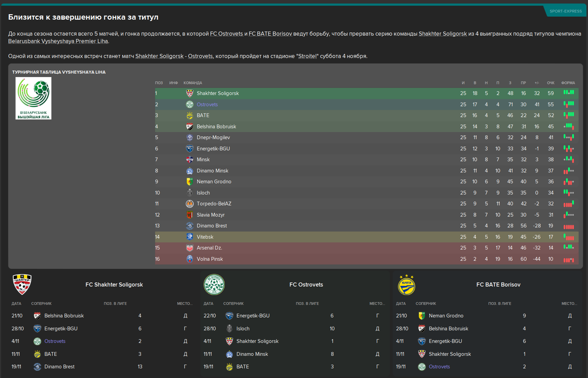
Task: Open Ostrovets link in Shakhter fixtures list
Action: [55, 341]
